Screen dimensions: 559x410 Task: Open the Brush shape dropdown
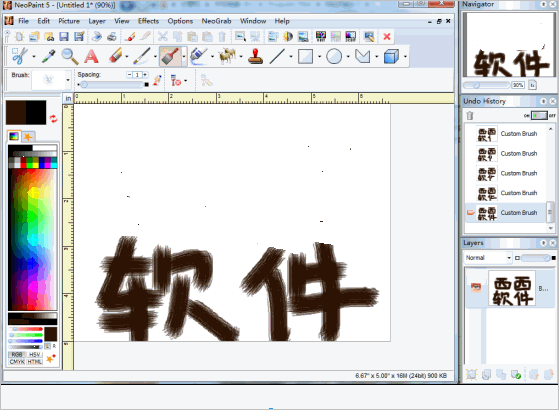click(68, 80)
